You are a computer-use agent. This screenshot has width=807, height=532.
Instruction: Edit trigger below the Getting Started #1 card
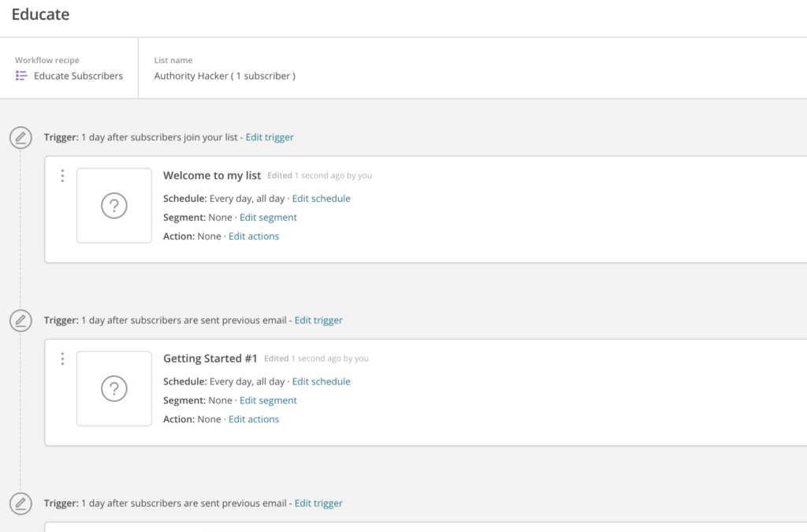coord(318,503)
